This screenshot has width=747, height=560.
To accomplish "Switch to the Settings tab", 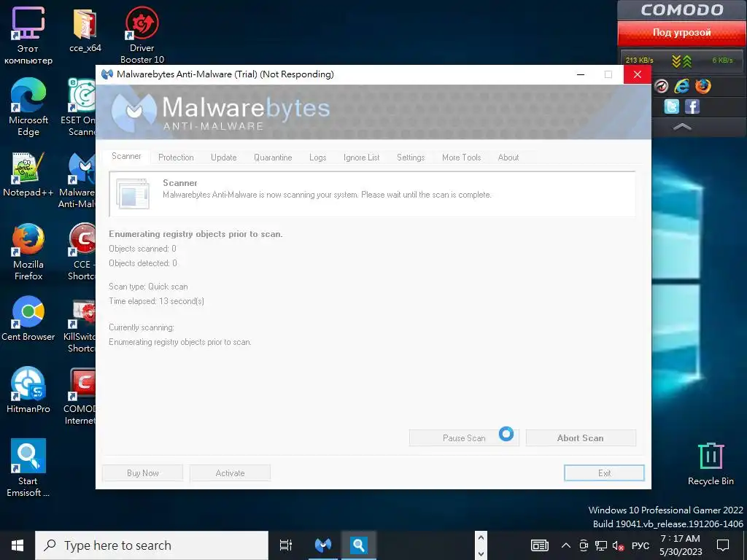I will pos(411,157).
